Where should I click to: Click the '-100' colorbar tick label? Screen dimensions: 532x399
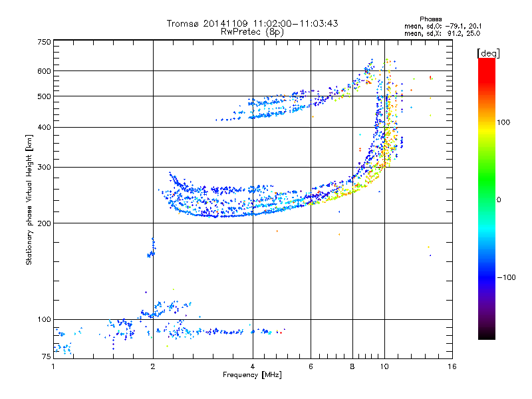[506, 277]
